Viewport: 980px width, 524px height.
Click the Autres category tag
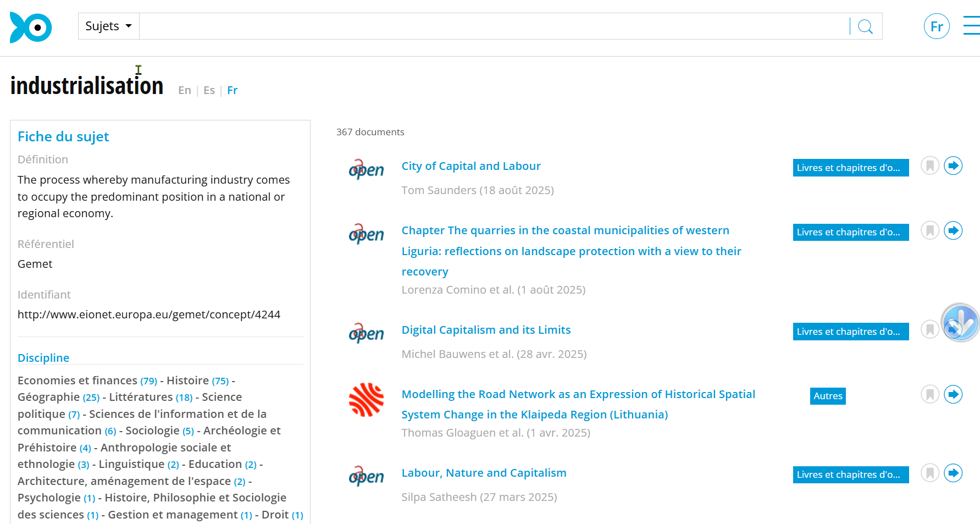pos(828,396)
